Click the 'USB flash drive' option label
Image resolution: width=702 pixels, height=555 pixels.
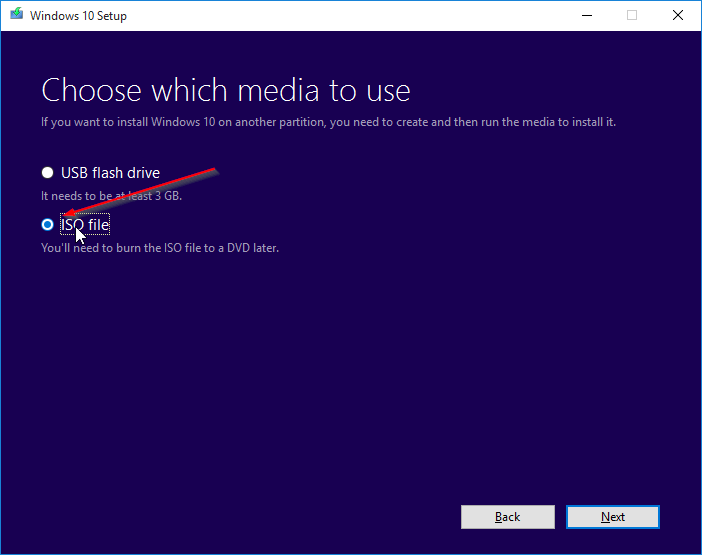pyautogui.click(x=110, y=173)
